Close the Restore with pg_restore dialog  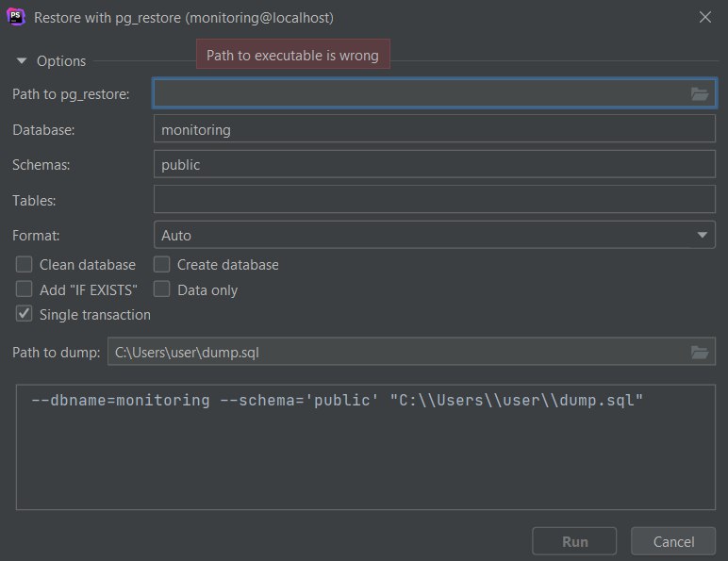point(704,17)
